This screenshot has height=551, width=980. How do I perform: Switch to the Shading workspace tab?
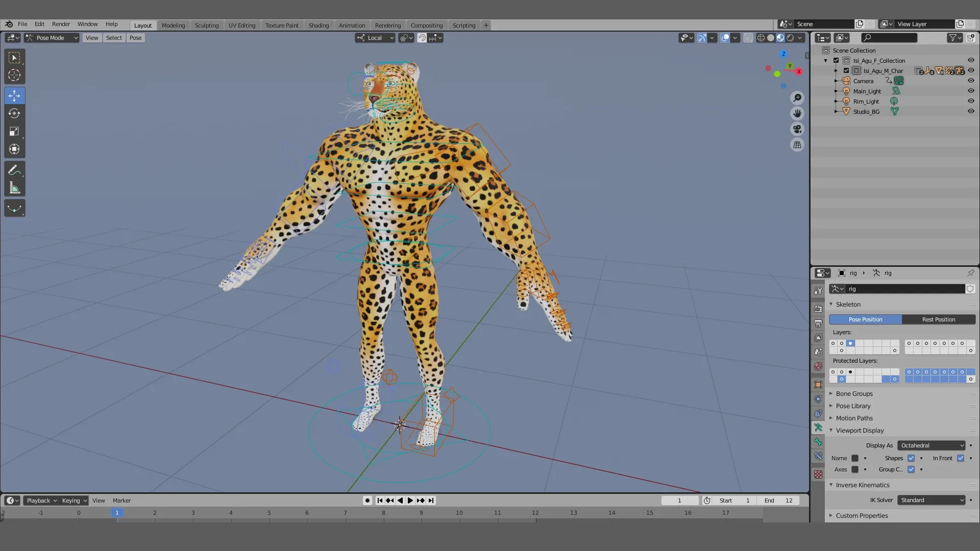[318, 26]
